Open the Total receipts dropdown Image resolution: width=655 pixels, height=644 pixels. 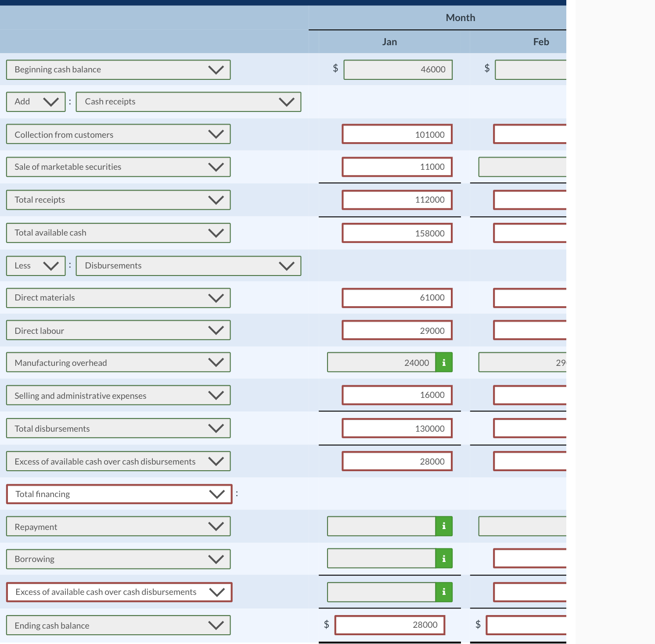119,200
